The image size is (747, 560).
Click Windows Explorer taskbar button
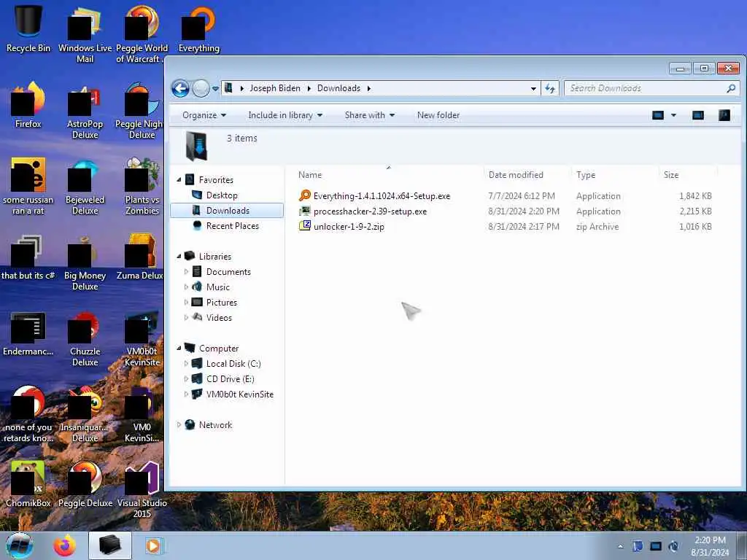point(110,545)
